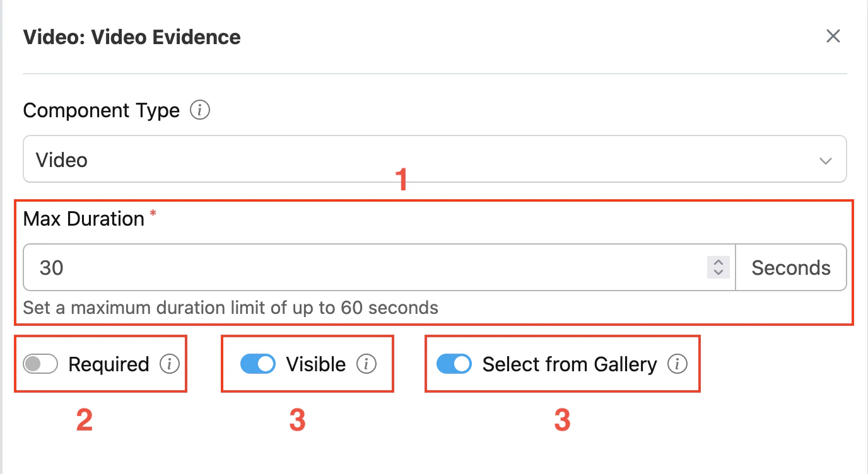Click the info icon next to Visible
Screen dimensions: 868x474
click(366, 364)
